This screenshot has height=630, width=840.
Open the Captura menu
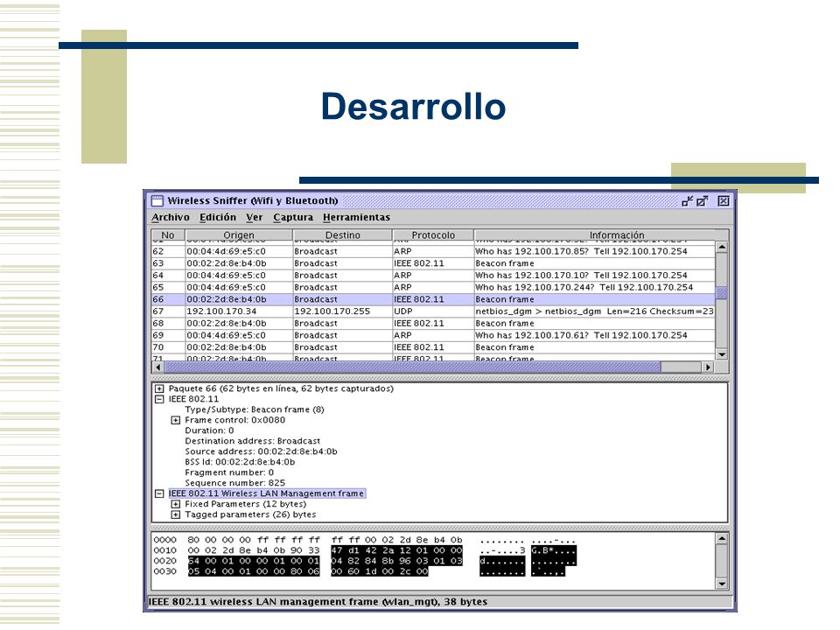pos(292,217)
